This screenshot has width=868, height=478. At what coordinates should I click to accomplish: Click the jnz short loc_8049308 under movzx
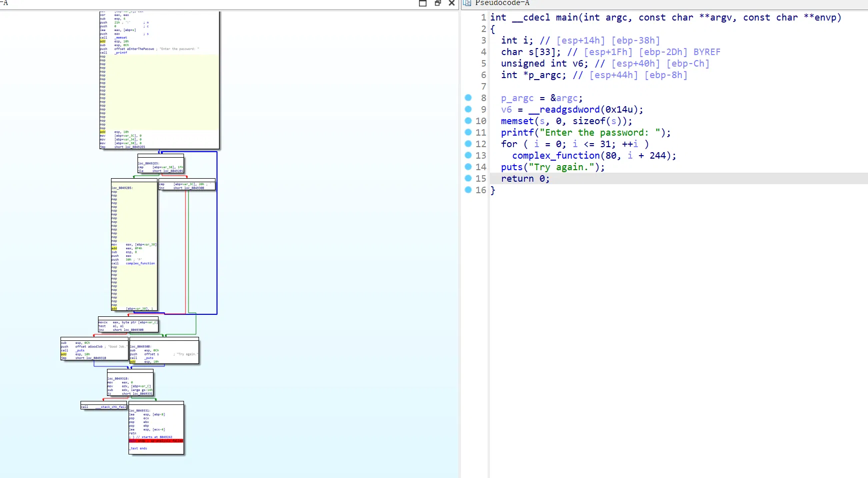click(x=121, y=330)
